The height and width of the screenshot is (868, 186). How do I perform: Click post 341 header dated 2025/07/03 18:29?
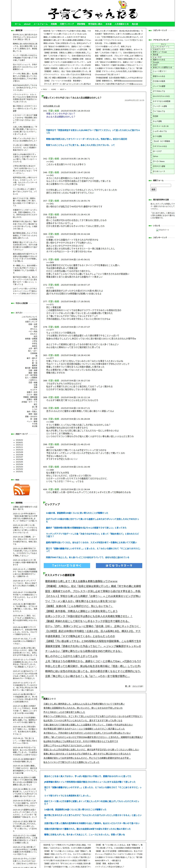point(66,111)
